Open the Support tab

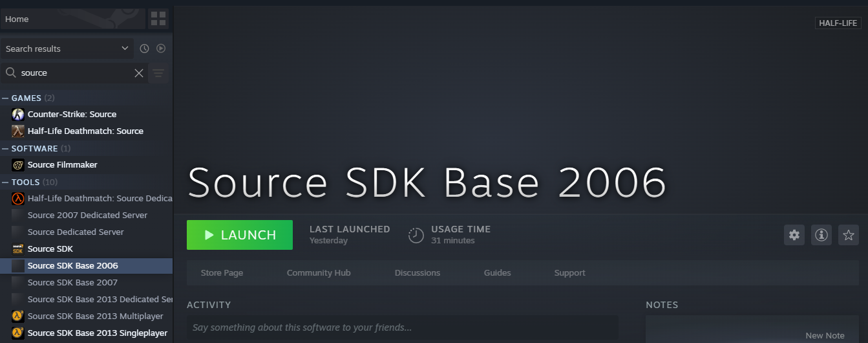click(x=570, y=273)
